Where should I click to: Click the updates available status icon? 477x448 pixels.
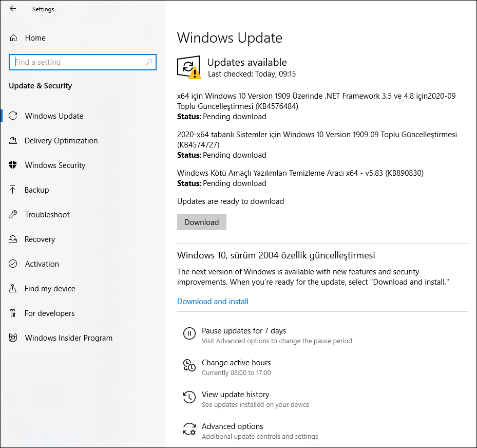click(x=189, y=67)
